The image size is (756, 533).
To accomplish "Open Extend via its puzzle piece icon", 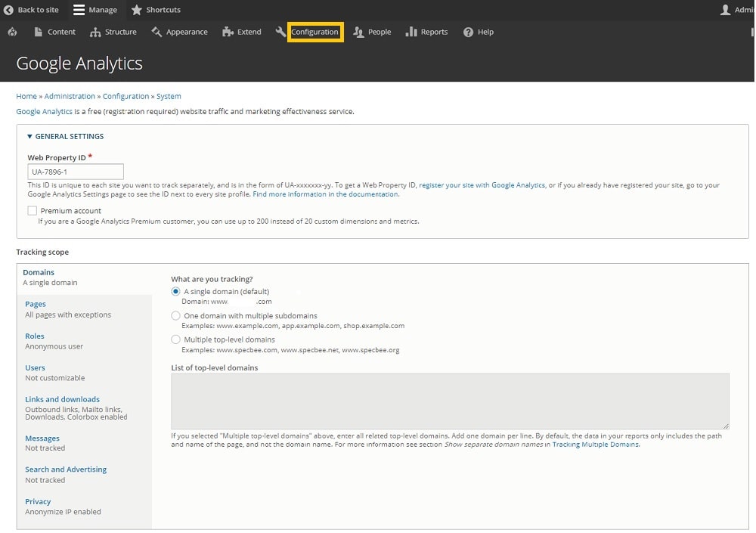I will click(228, 32).
